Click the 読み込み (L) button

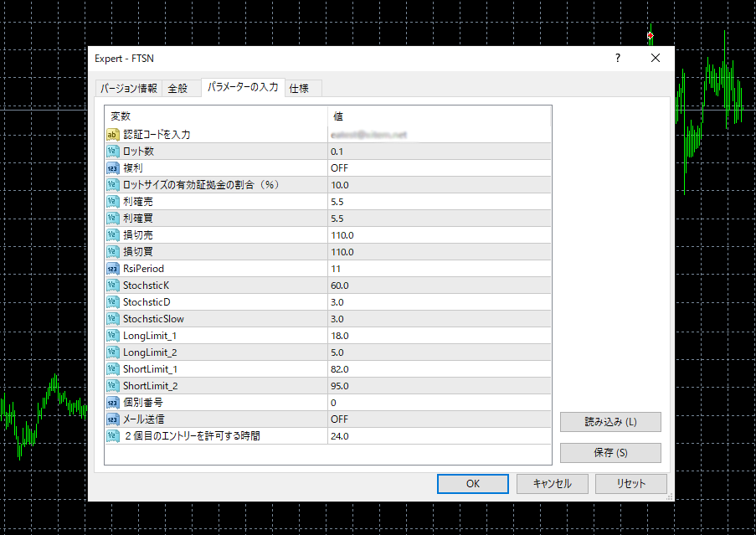click(610, 422)
